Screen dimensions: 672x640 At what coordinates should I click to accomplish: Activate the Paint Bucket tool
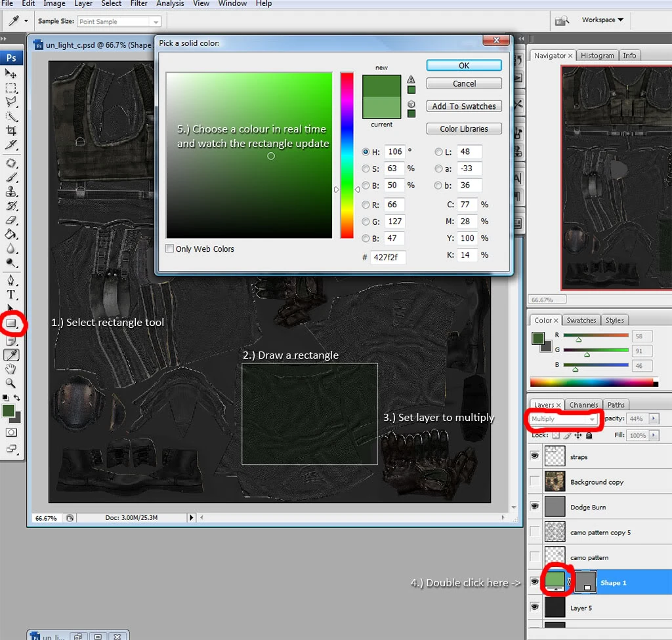pyautogui.click(x=11, y=234)
